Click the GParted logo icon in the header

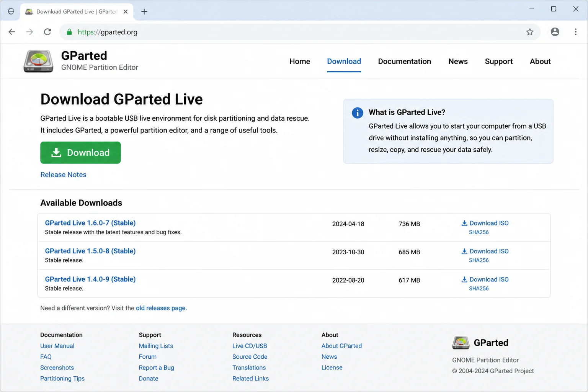tap(38, 61)
